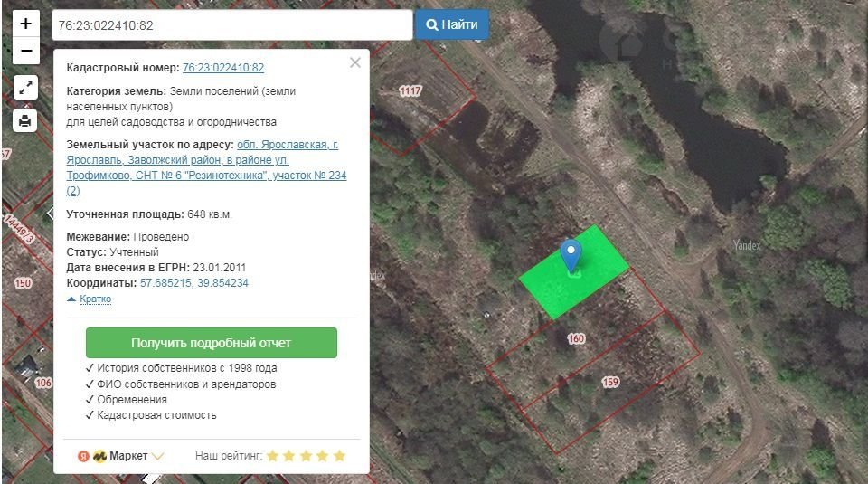This screenshot has height=484, width=868.
Task: Focus the cadastral number search field
Action: [231, 25]
